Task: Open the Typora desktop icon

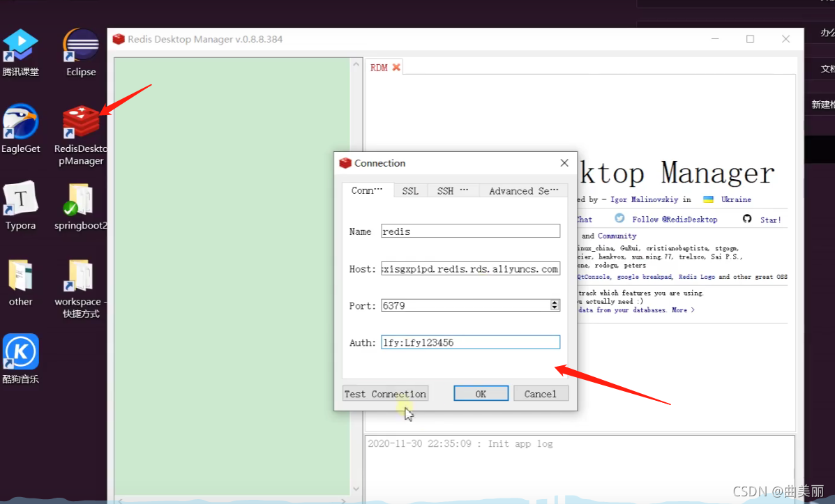Action: point(20,206)
